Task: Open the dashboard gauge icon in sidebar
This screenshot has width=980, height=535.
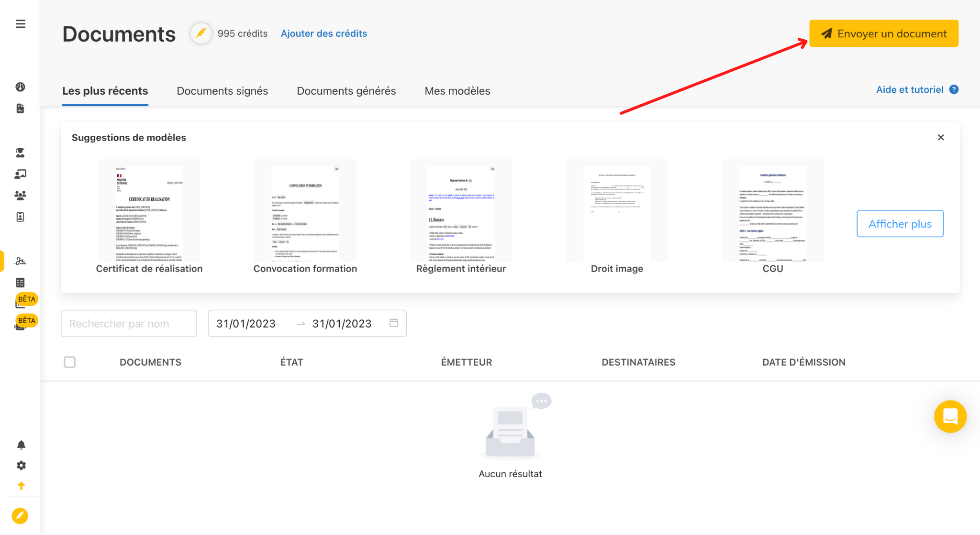Action: (20, 87)
